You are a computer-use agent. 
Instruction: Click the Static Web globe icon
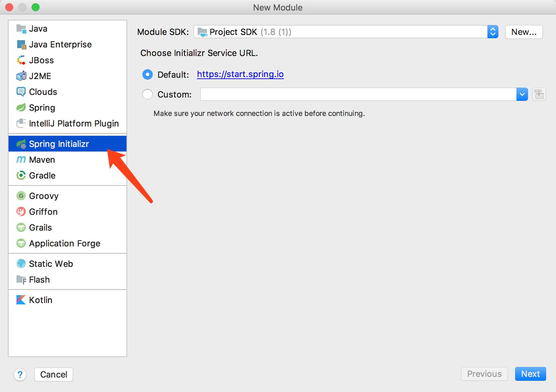21,264
